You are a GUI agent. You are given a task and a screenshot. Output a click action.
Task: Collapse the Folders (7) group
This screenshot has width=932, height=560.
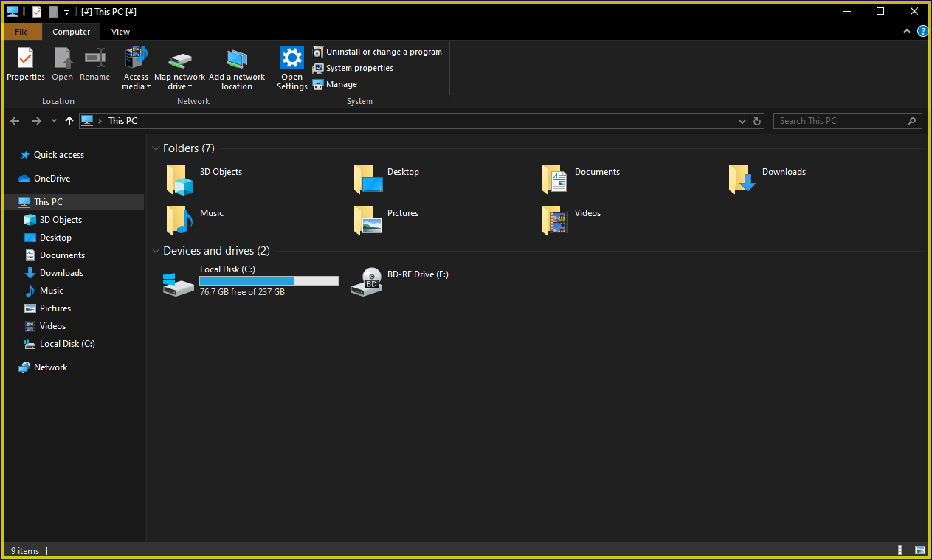[x=156, y=148]
